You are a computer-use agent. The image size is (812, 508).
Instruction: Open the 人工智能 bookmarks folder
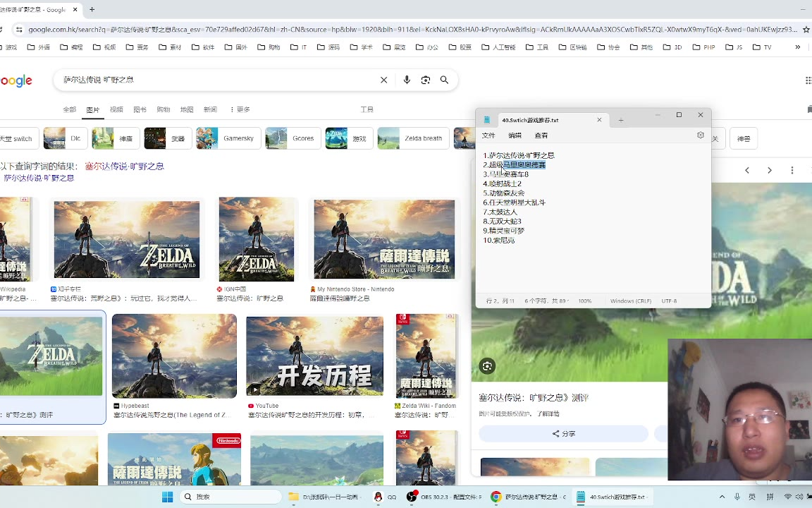click(498, 47)
